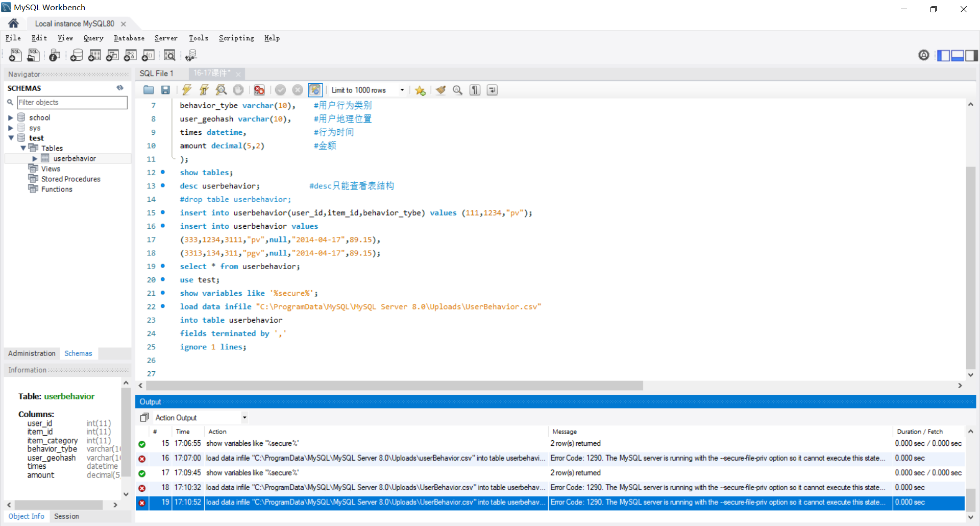980x526 pixels.
Task: Collapse the test schema
Action: (x=11, y=138)
